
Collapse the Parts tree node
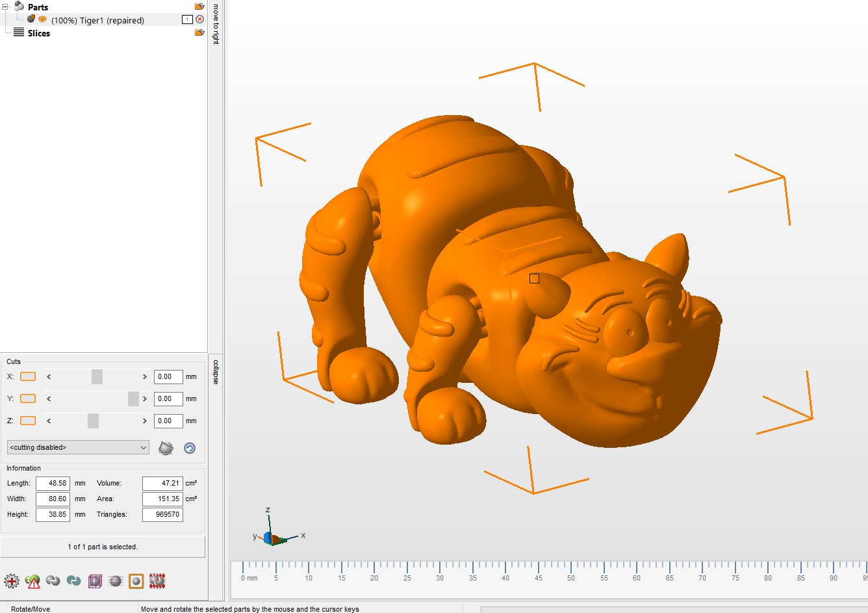coord(5,7)
